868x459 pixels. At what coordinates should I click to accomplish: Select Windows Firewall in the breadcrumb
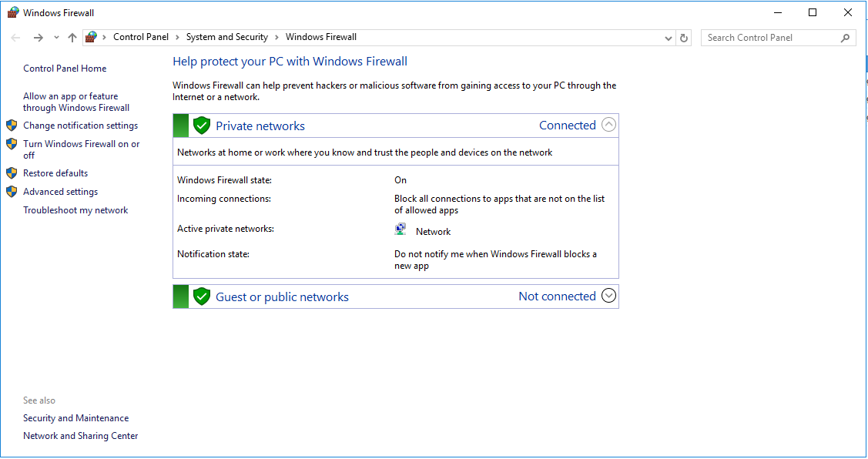(321, 37)
